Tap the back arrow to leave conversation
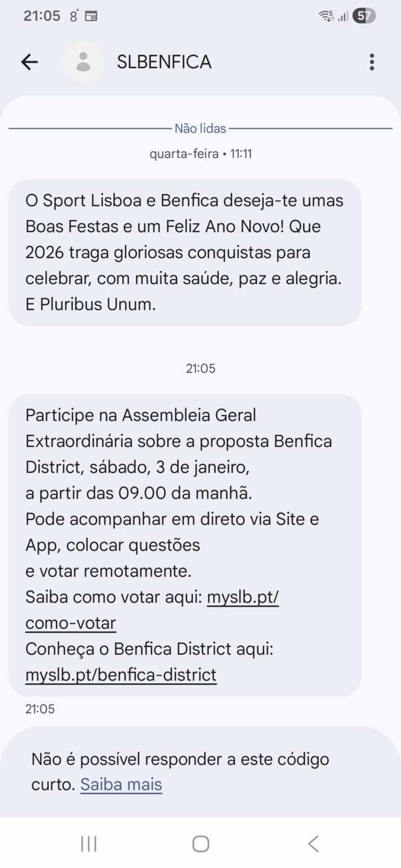Screen dimensions: 401x868 (29, 62)
